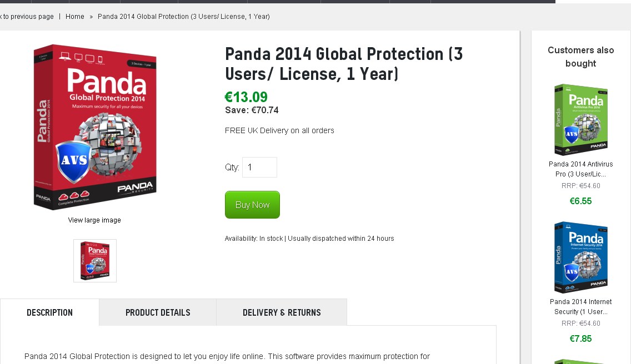The height and width of the screenshot is (364, 631).
Task: Click the Customers also bought heading
Action: [580, 57]
